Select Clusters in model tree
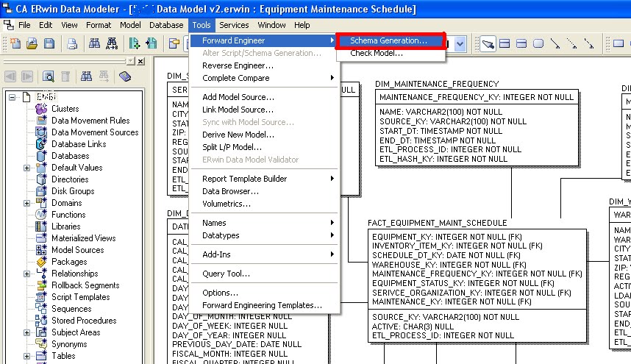Viewport: 631px width, 364px height. (65, 109)
